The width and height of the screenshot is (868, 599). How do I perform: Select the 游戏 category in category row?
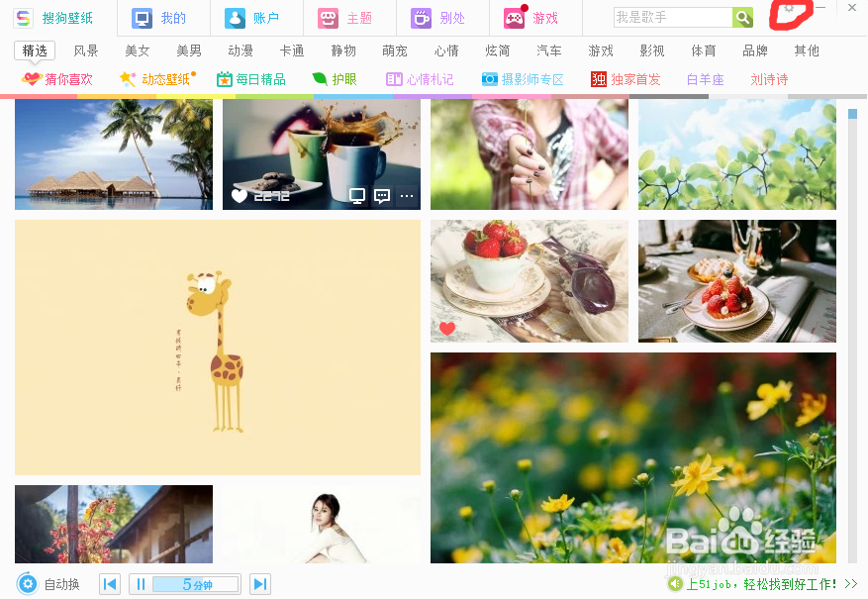601,50
